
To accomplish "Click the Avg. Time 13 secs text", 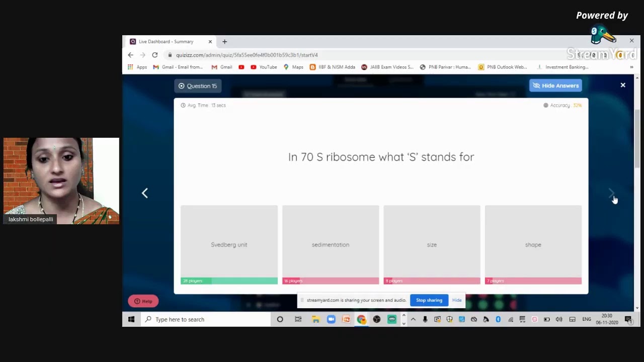I will (x=203, y=105).
